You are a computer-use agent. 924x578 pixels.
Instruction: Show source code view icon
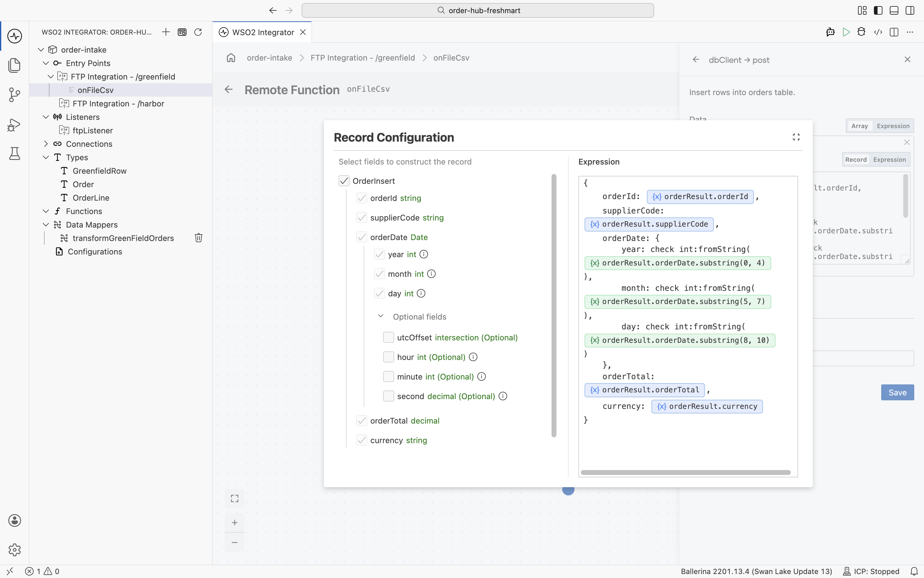(878, 32)
